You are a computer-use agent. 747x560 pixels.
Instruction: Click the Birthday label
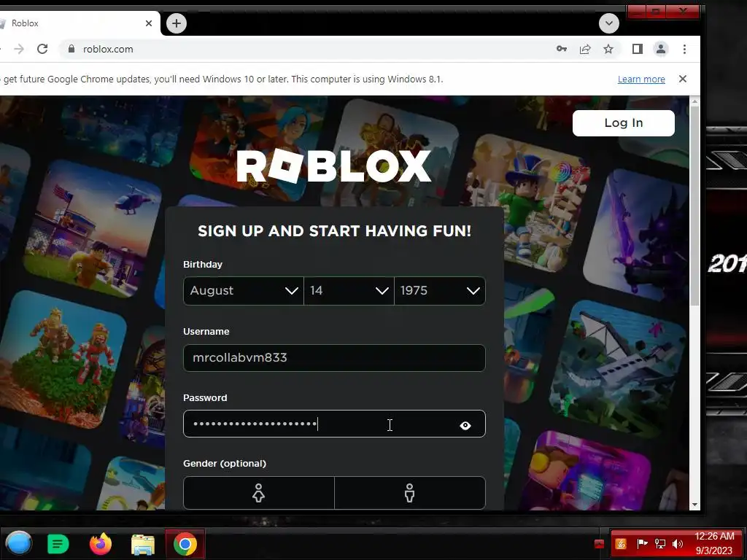[x=203, y=264]
